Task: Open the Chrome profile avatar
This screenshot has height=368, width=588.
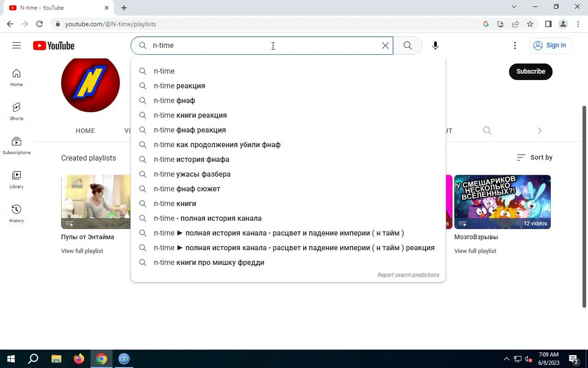Action: (x=563, y=24)
